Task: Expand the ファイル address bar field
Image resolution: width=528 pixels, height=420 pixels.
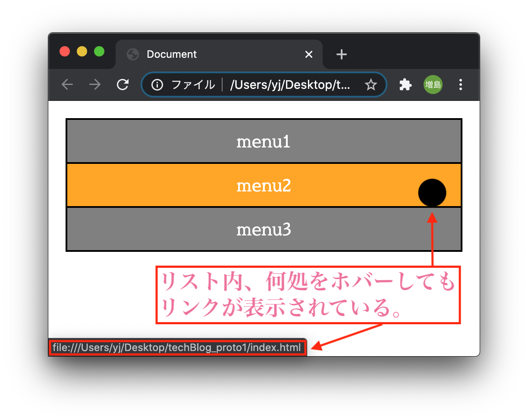Action: (x=194, y=85)
